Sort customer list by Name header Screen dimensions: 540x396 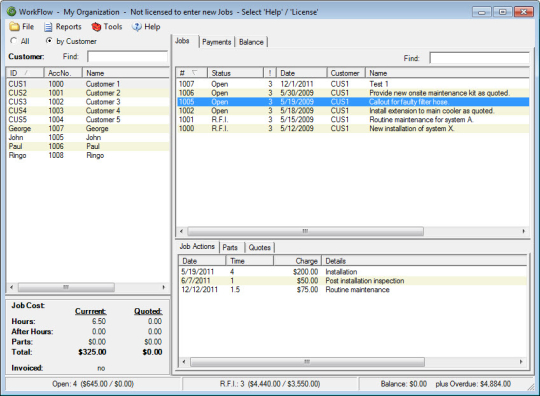tap(126, 73)
